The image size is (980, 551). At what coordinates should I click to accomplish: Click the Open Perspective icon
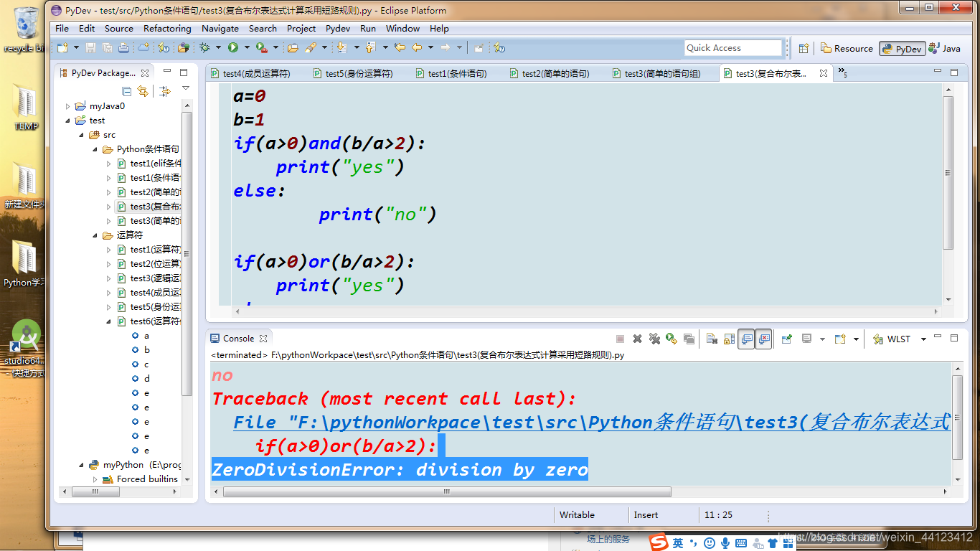pos(804,48)
